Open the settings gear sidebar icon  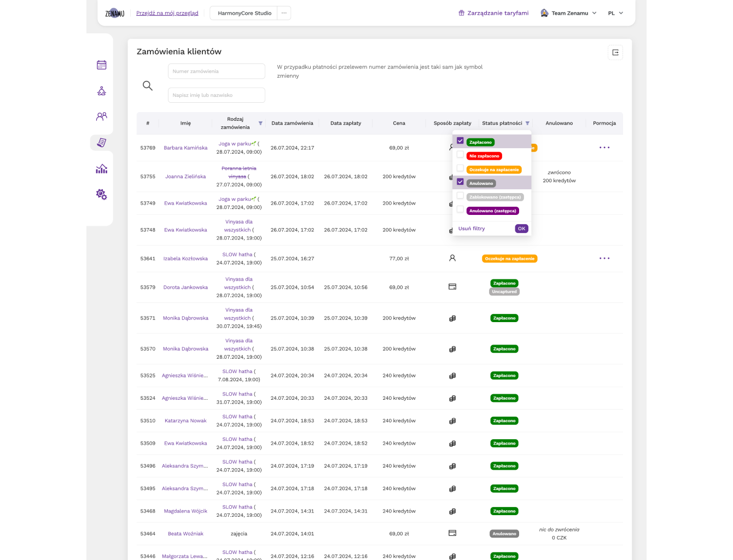tap(102, 194)
